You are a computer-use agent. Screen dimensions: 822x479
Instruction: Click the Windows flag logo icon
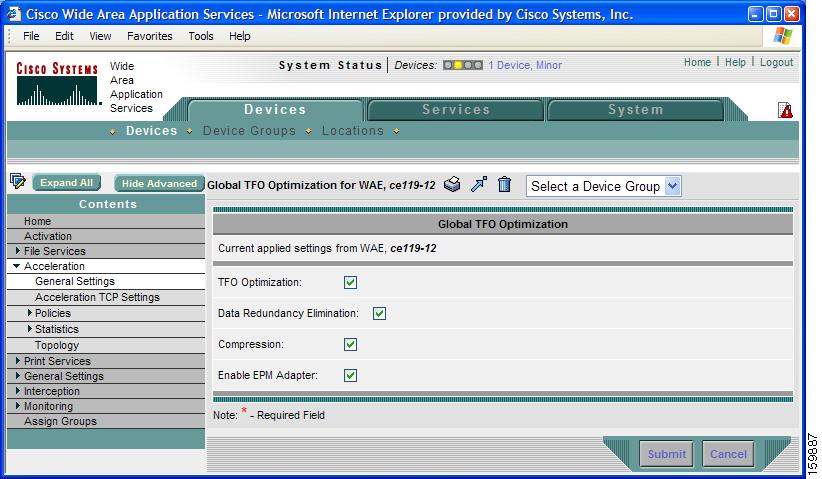[783, 36]
